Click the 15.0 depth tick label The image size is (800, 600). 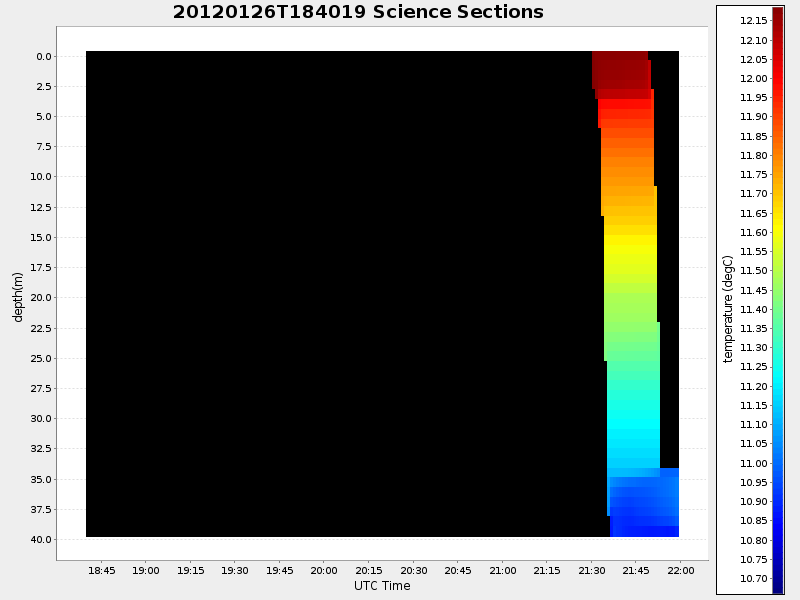[41, 238]
